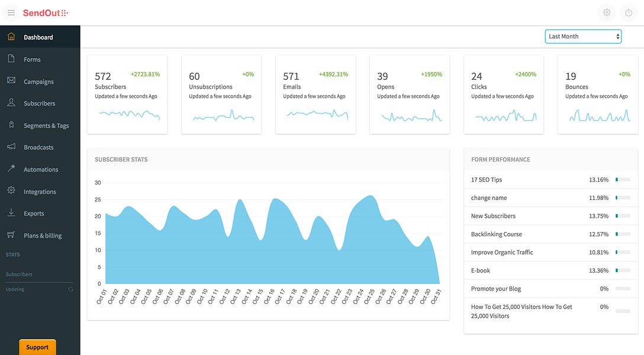Click the Segments & Tags icon
The width and height of the screenshot is (644, 355).
point(11,125)
